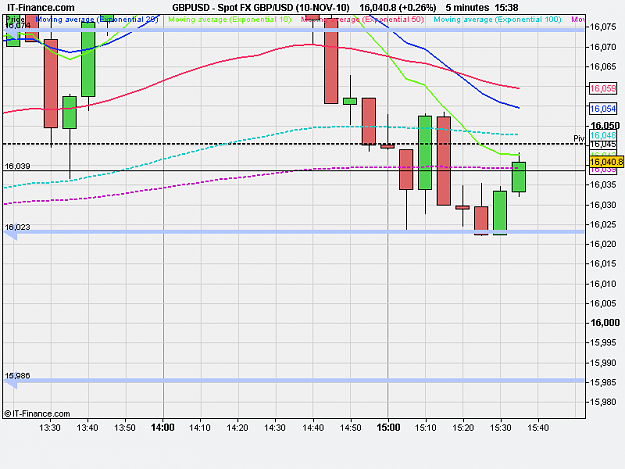Click the yellow 16,040.8 current price tag
Viewport: 625px width, 469px height.
tap(606, 162)
